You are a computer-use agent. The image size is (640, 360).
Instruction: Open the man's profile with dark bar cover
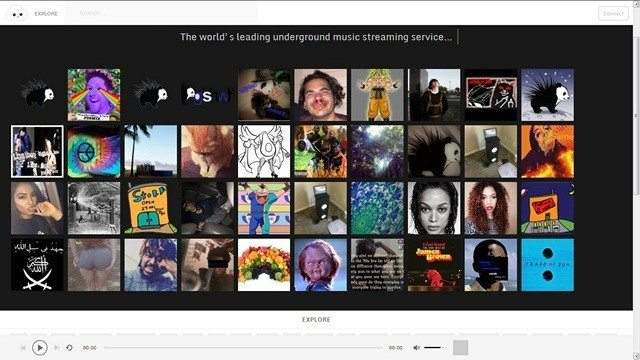[x=491, y=265]
